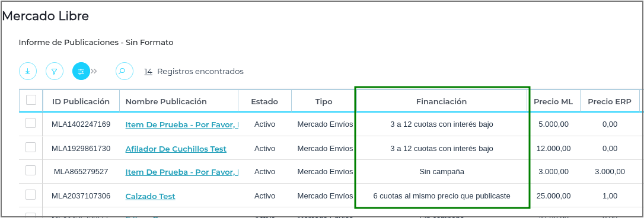Click the 14 records count number
The image size is (644, 218).
[148, 72]
